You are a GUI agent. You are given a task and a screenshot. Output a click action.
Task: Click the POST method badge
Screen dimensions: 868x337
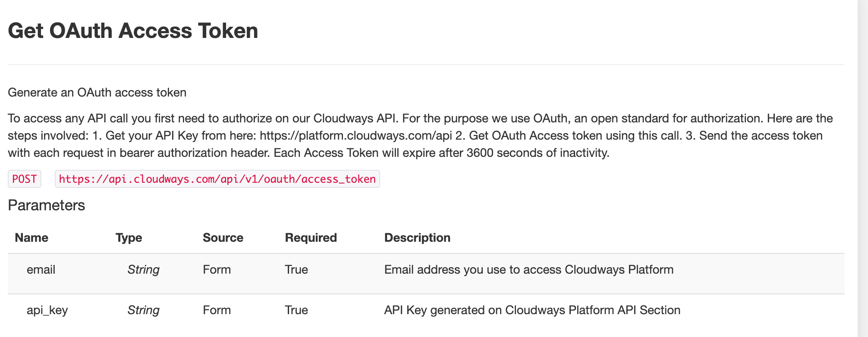coord(25,179)
